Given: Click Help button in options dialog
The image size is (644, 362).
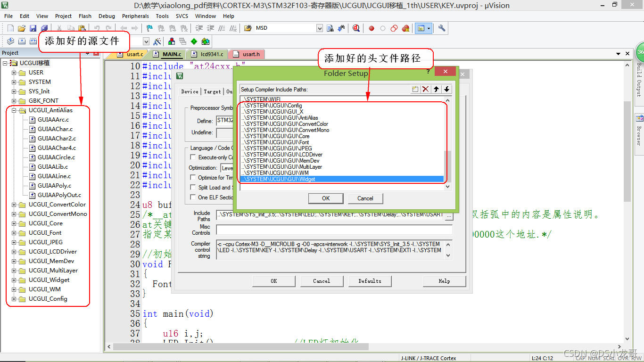Looking at the screenshot, I should coord(444,281).
